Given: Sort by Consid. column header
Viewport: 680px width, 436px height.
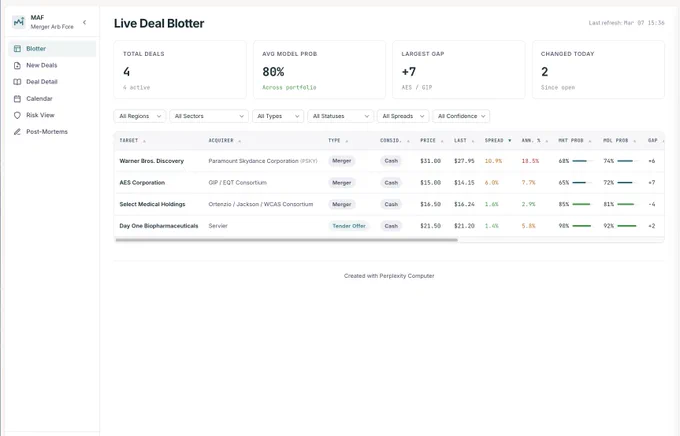Looking at the screenshot, I should pyautogui.click(x=394, y=141).
